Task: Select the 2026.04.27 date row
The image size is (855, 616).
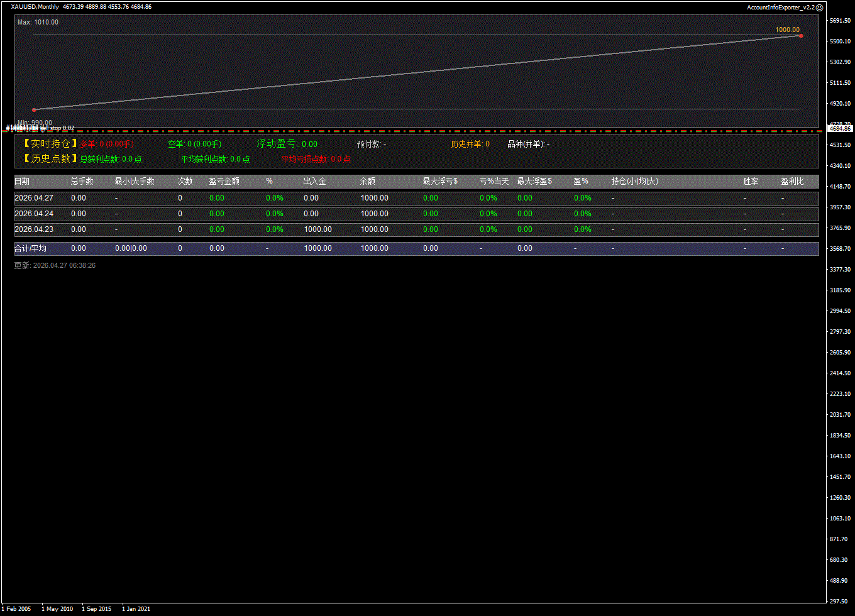Action: [x=34, y=198]
